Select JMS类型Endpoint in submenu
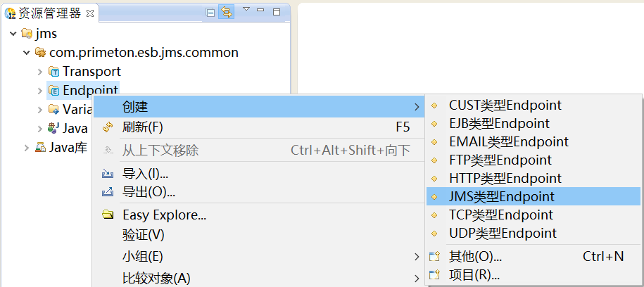 tap(501, 197)
